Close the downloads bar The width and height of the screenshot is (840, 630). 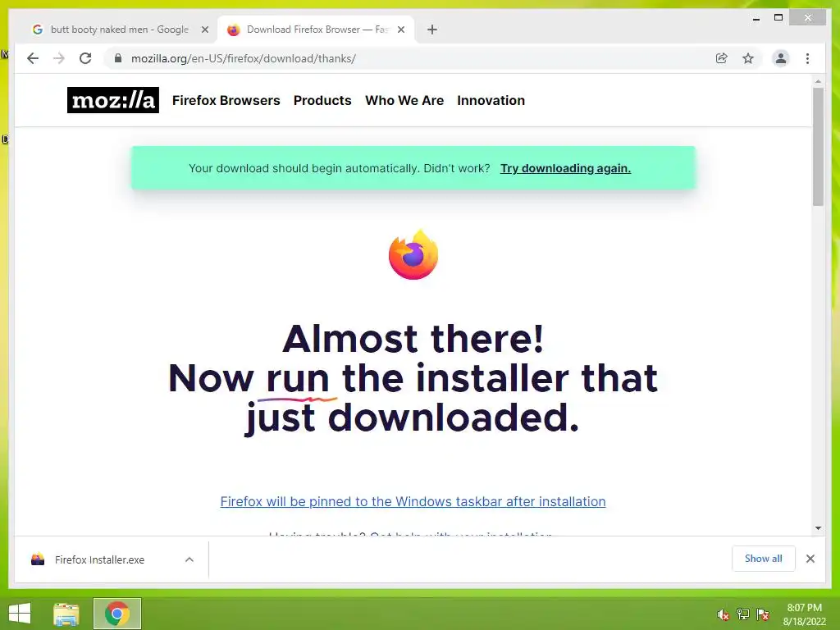(810, 559)
